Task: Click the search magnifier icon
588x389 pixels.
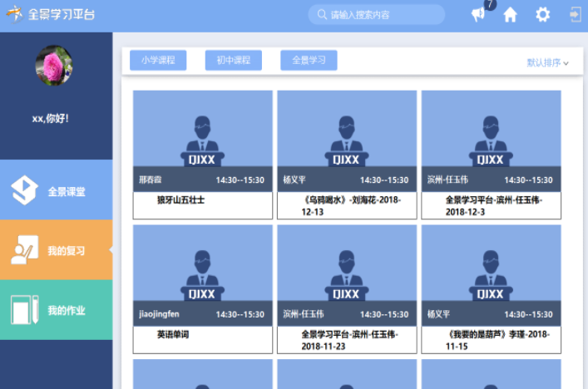Action: [x=322, y=15]
